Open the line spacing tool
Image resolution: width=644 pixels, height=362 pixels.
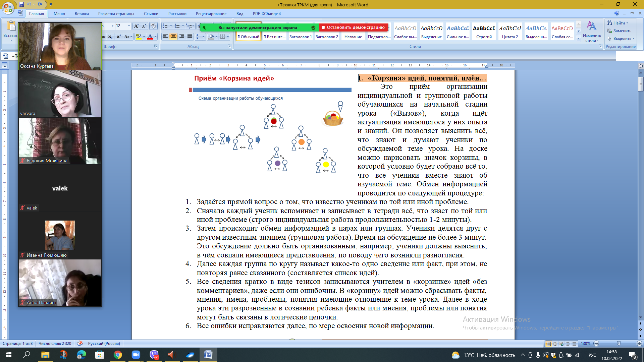pyautogui.click(x=199, y=37)
